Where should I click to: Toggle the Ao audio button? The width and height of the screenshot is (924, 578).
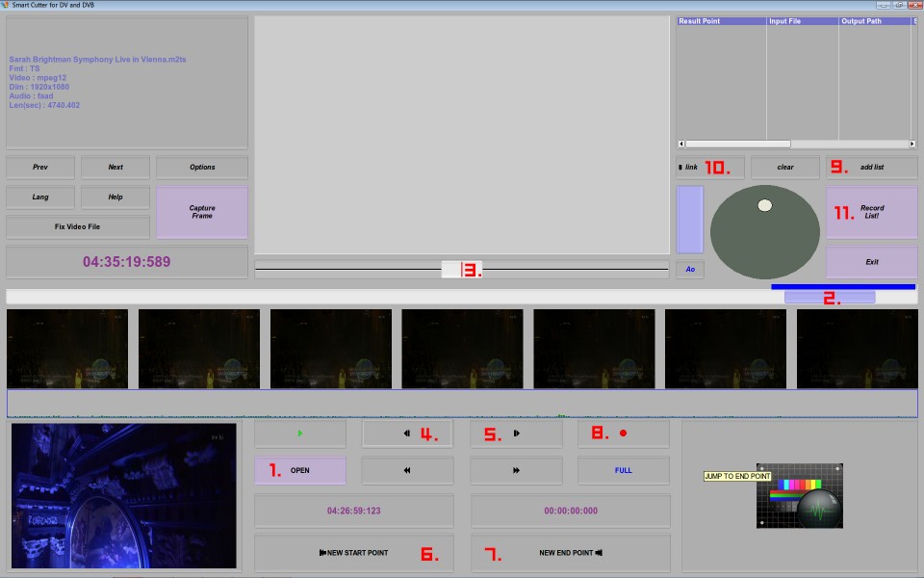690,269
